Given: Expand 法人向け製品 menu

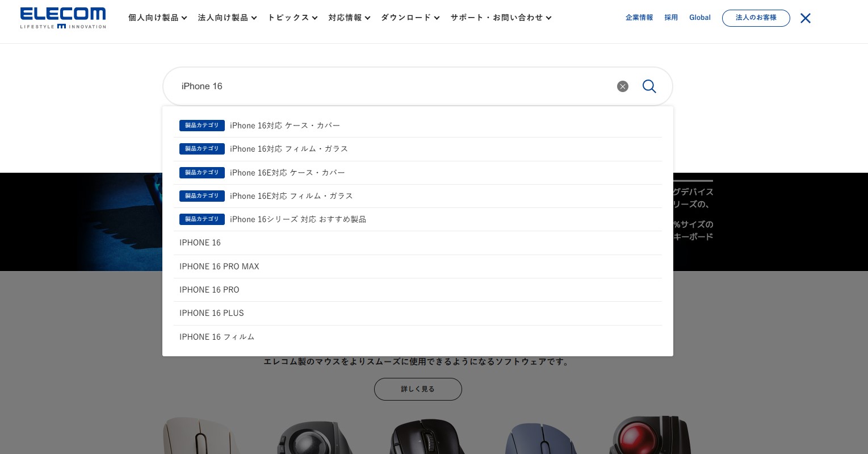Looking at the screenshot, I should (227, 18).
